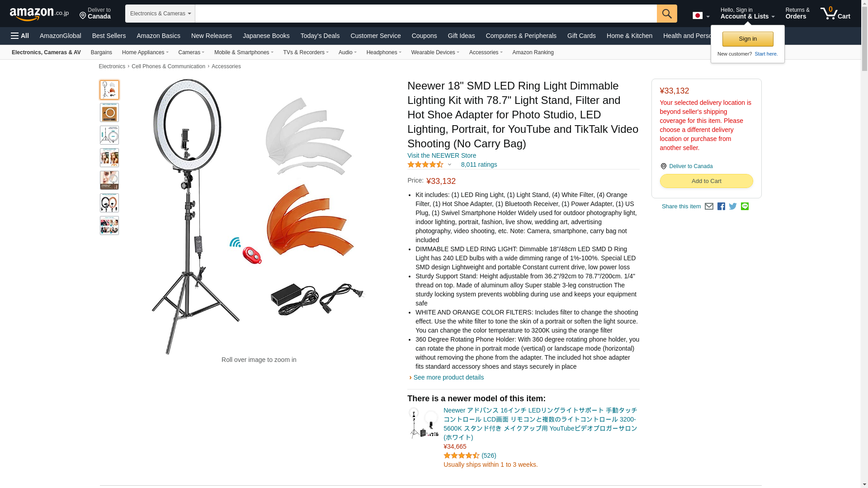Expand Wearable Devices menu
Screen dimensions: 868x488
coord(435,52)
